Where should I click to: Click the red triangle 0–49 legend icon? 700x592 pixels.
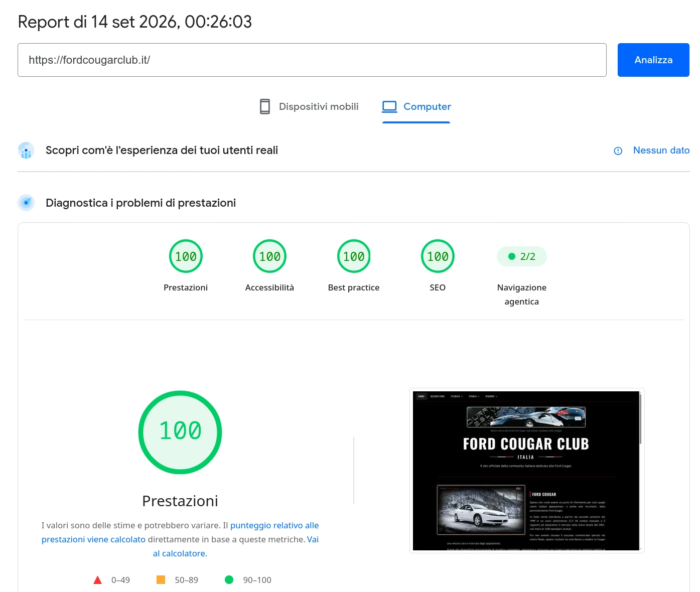[98, 580]
